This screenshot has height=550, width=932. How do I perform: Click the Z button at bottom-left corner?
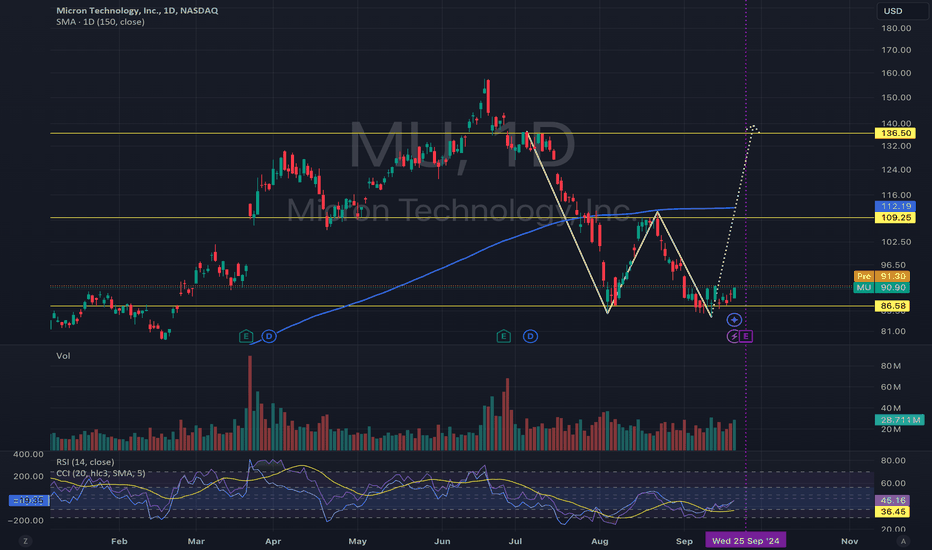pos(25,541)
